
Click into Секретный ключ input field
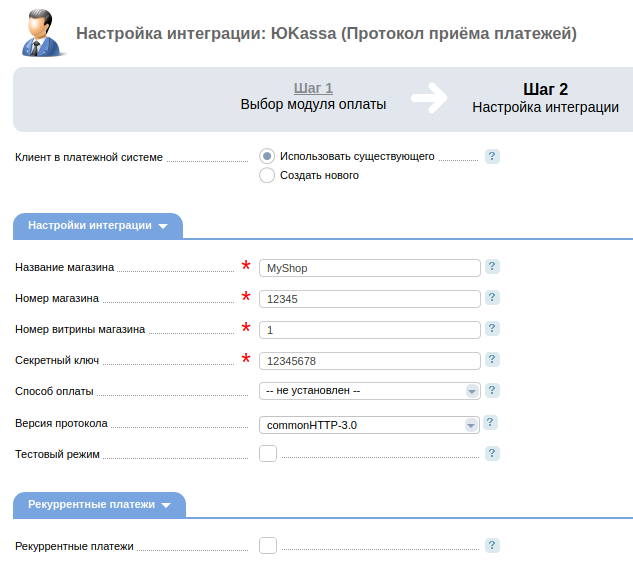370,361
